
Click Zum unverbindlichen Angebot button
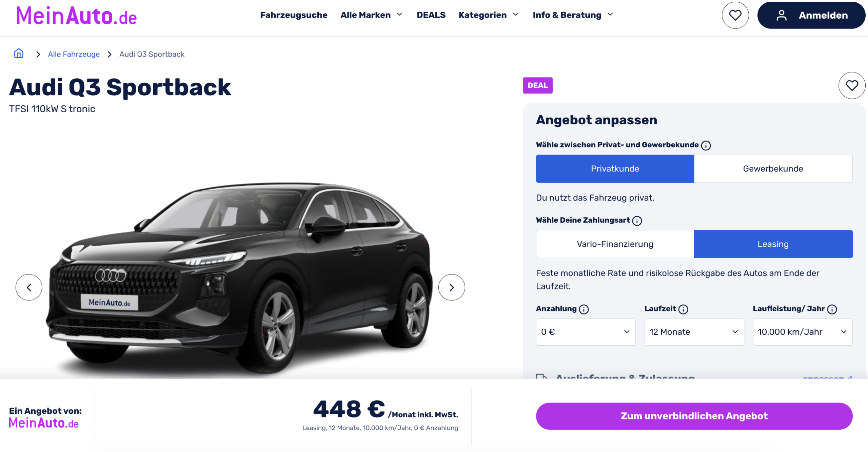694,416
